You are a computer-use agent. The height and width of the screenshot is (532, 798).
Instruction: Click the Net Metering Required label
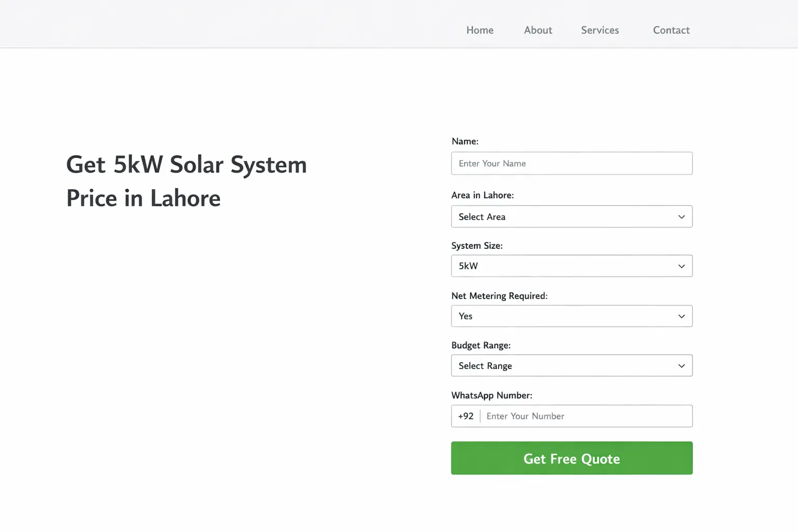coord(499,296)
